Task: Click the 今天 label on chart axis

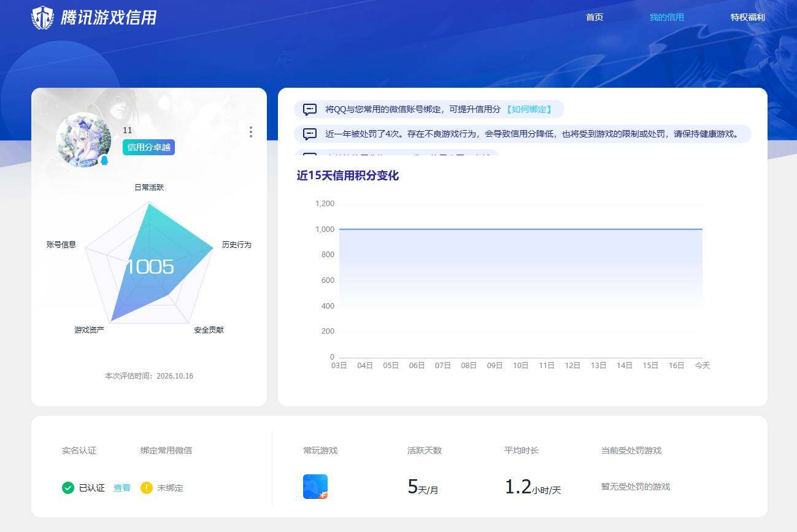Action: point(702,365)
